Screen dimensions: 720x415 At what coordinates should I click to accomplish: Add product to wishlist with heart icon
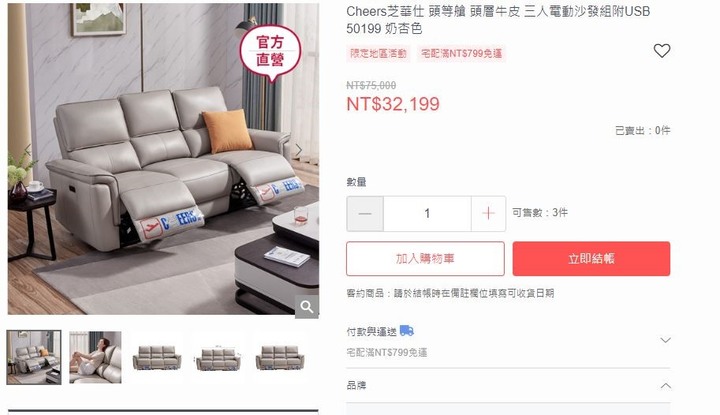tap(662, 50)
